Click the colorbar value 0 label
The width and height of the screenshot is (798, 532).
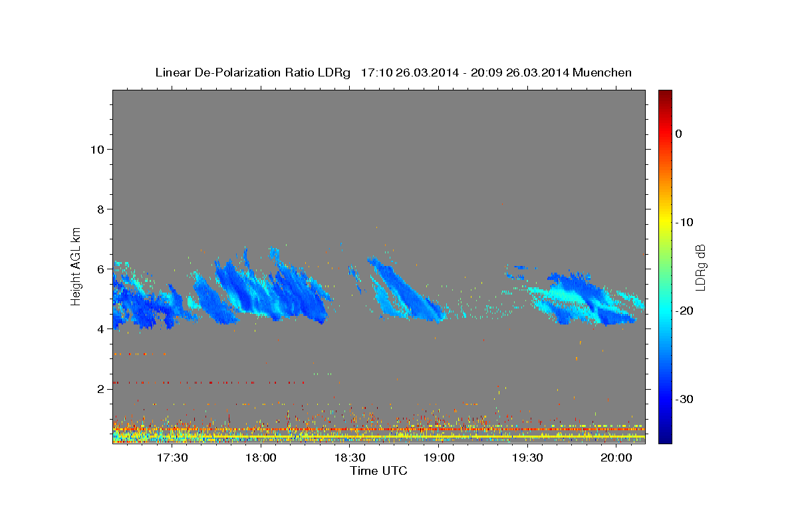click(678, 134)
